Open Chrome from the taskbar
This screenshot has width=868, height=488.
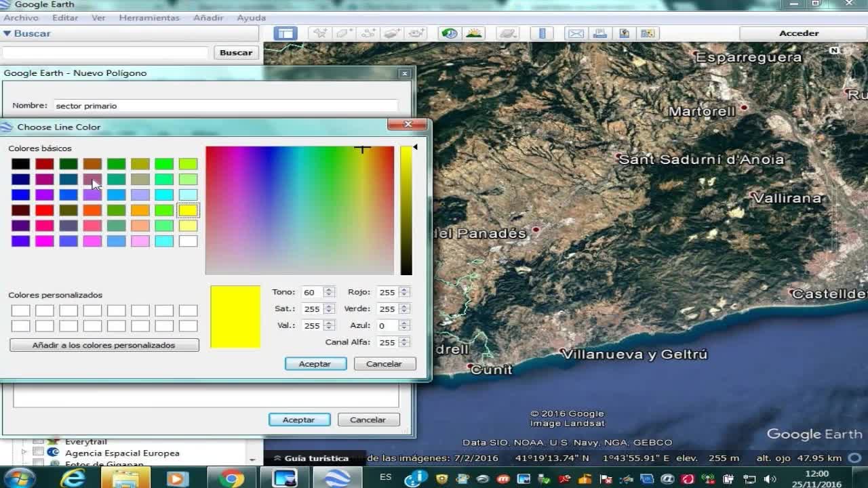[x=231, y=479]
